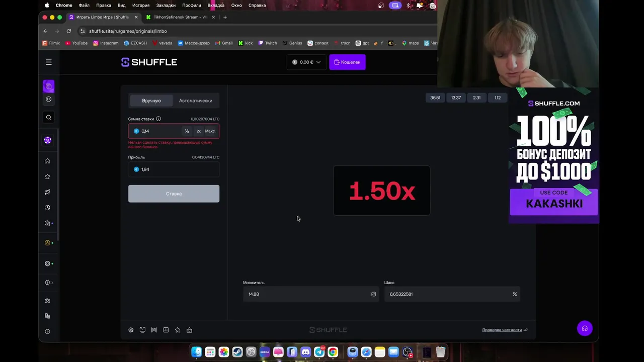This screenshot has width=644, height=362.
Task: Open the Кошелек wallet button
Action: 347,62
